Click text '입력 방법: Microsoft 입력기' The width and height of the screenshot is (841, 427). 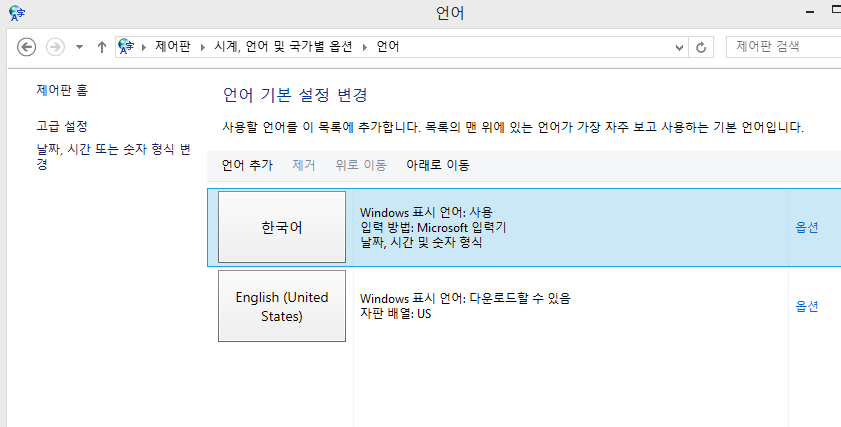click(433, 227)
